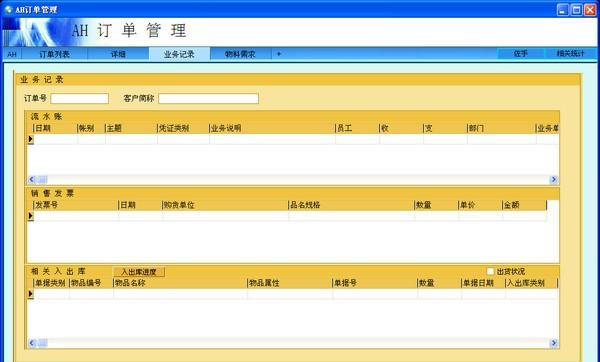
Task: Click the 发票号 column header
Action: [x=76, y=205]
